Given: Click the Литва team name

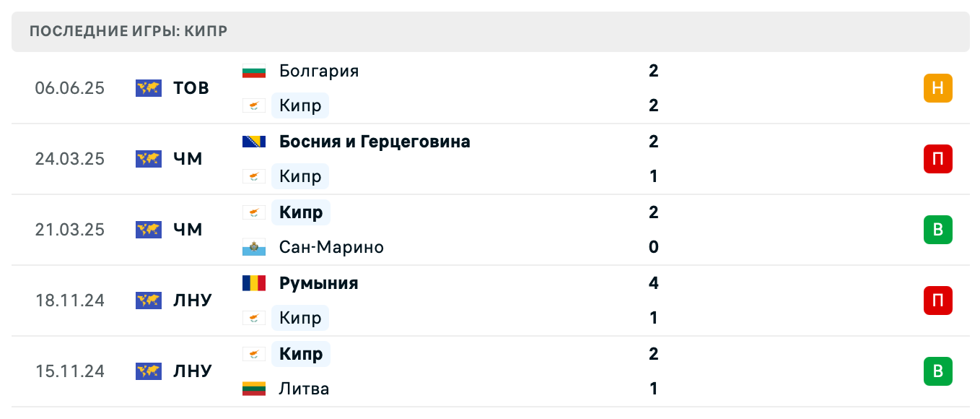Looking at the screenshot, I should pyautogui.click(x=303, y=389).
